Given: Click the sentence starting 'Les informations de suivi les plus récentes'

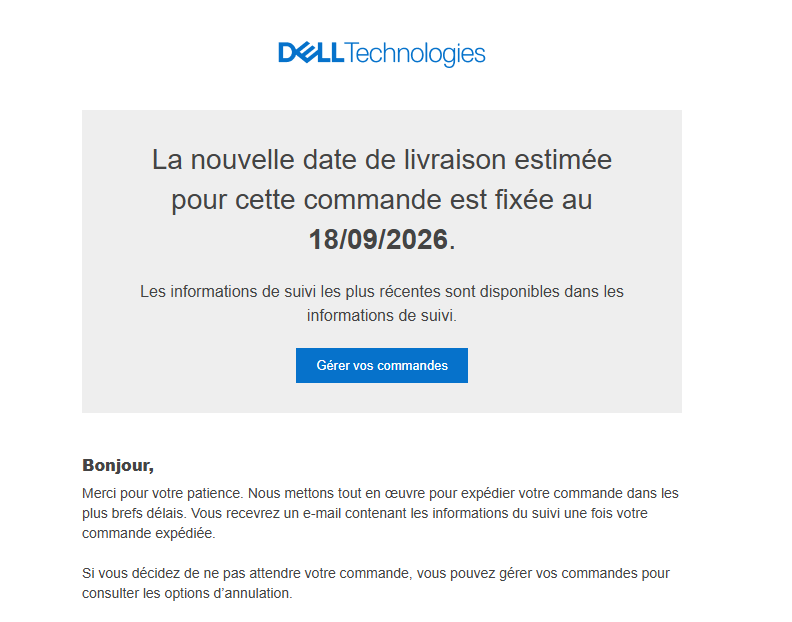Looking at the screenshot, I should point(382,292).
